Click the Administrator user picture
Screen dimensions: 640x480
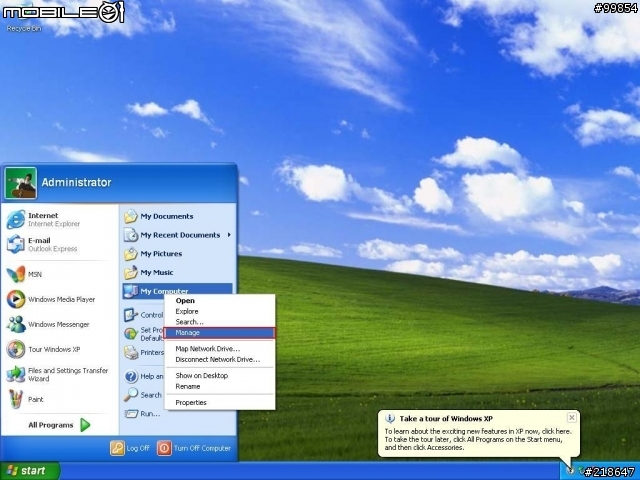coord(21,183)
